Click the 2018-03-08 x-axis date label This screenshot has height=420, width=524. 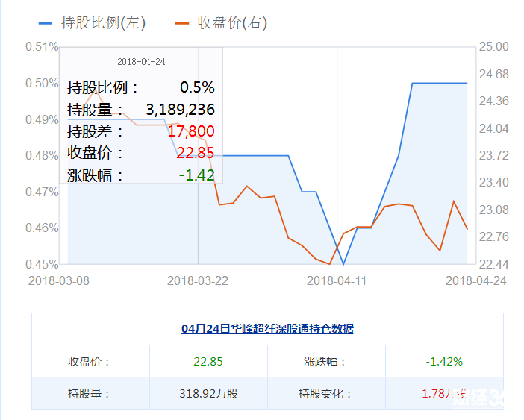click(59, 280)
